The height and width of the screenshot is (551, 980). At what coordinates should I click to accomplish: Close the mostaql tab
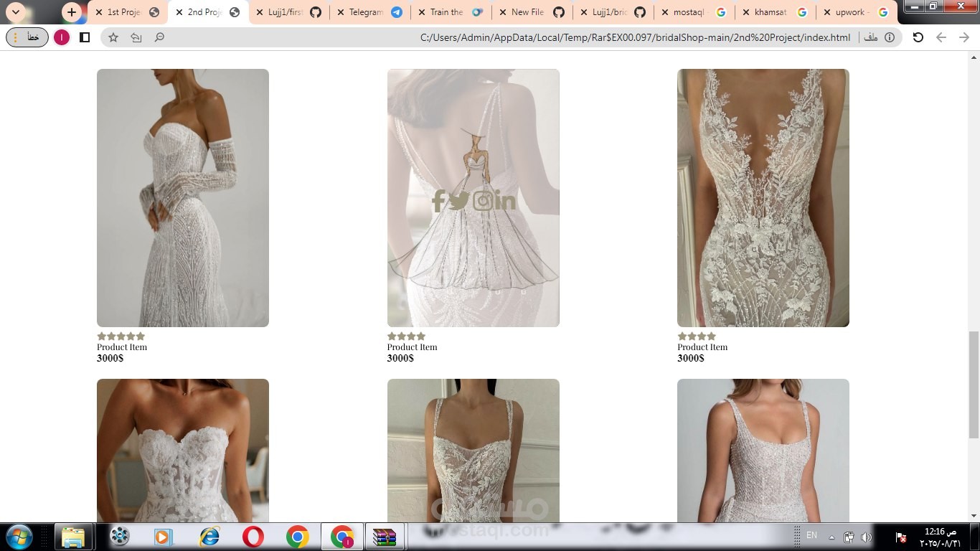(x=665, y=12)
